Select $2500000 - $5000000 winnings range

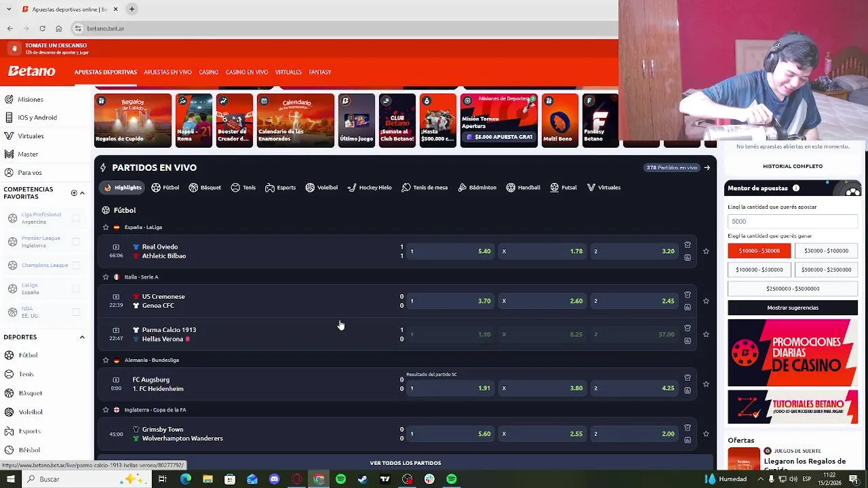pyautogui.click(x=793, y=289)
